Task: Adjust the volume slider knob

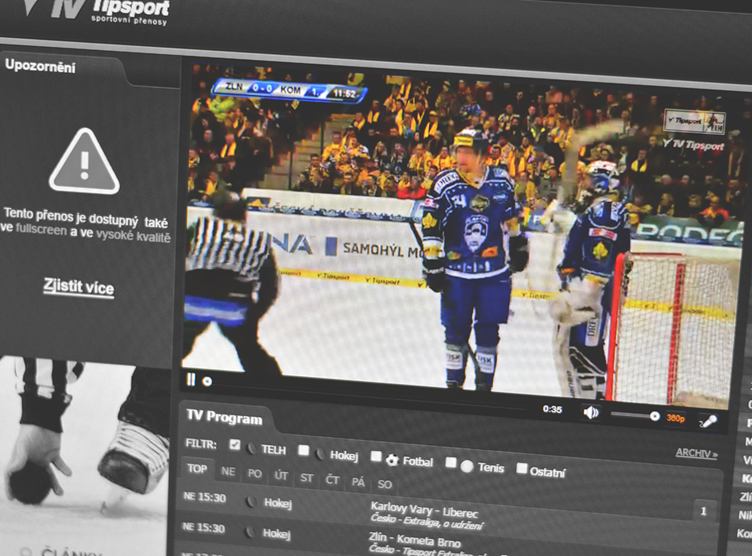Action: point(655,416)
